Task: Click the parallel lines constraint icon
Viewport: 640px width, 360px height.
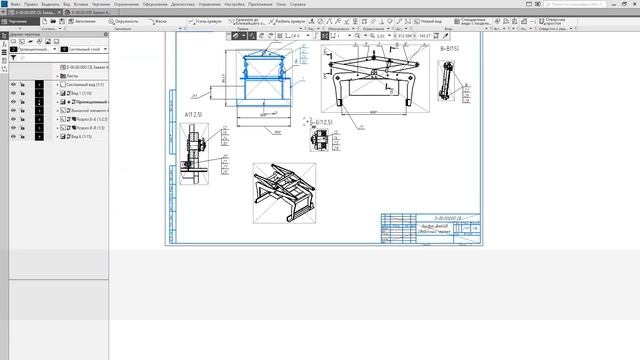Action: (373, 21)
